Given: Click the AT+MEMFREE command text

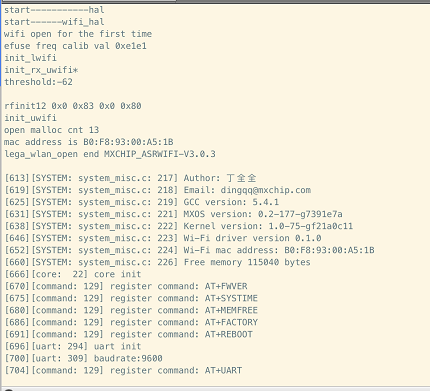Looking at the screenshot, I should [231, 310].
